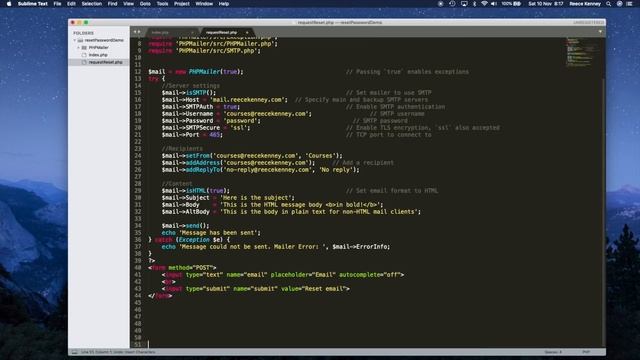Open the View menu

coord(129,4)
